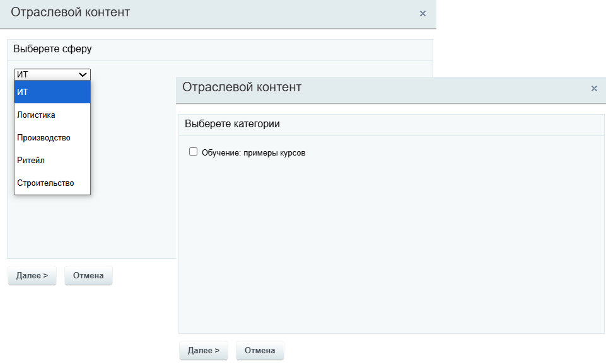606x364 pixels.
Task: Click the Обучение: примеры курсов label text
Action: [253, 153]
